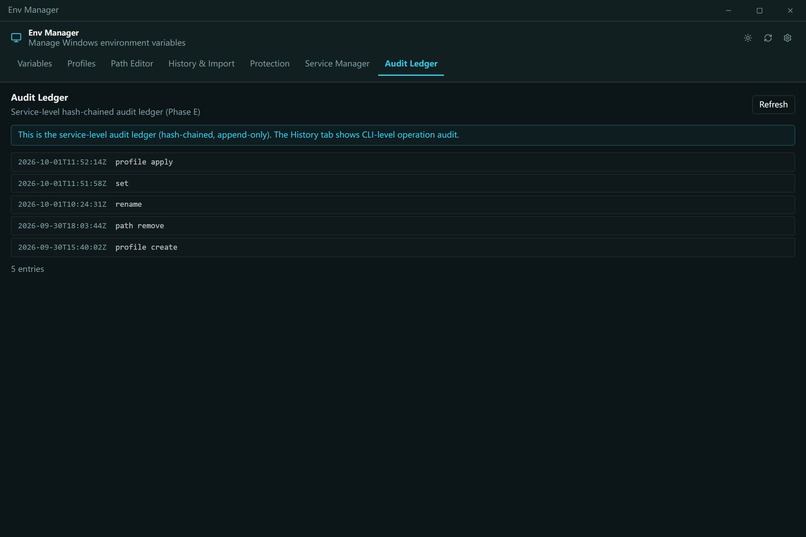Click 'Manage Windows environment variables' subtitle
The width and height of the screenshot is (806, 537).
(x=107, y=43)
